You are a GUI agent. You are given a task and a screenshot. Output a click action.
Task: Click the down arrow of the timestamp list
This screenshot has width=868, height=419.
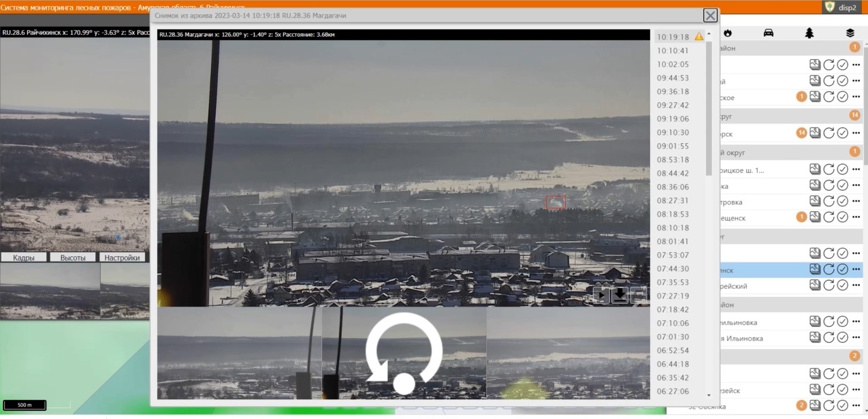click(709, 395)
